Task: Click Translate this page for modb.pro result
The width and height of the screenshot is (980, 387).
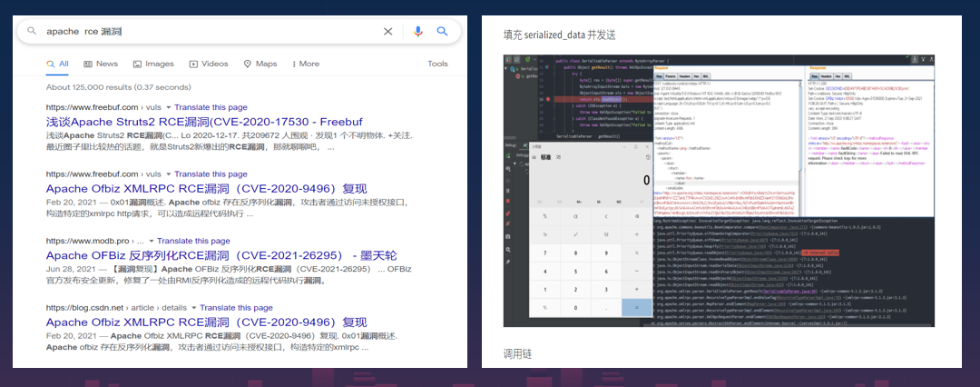Action: pyautogui.click(x=194, y=241)
